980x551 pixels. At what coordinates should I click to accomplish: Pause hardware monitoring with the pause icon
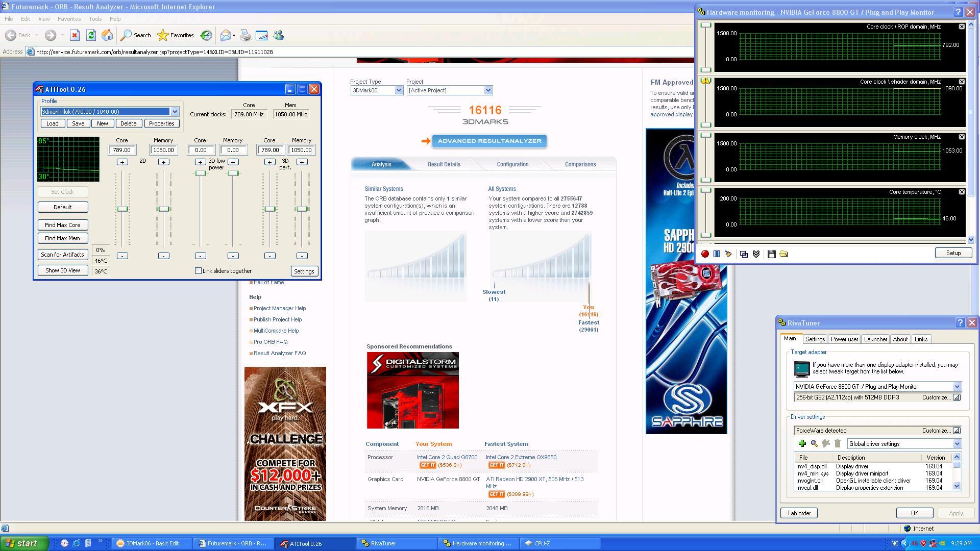[x=717, y=254]
